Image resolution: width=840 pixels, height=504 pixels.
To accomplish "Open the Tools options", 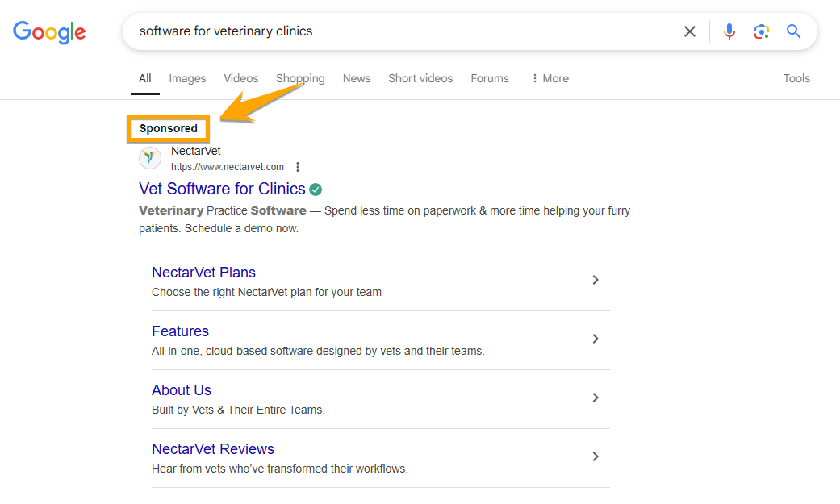I will point(796,79).
